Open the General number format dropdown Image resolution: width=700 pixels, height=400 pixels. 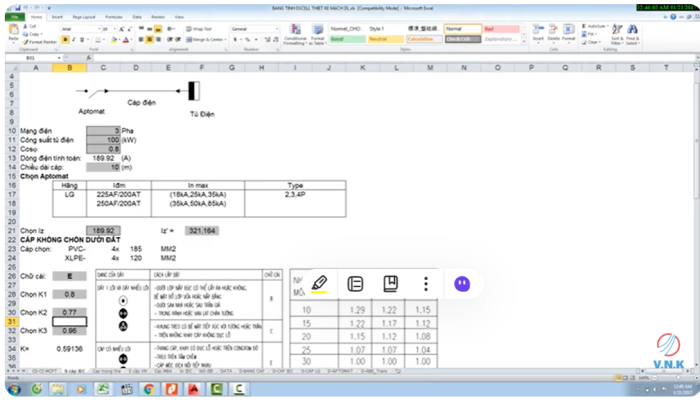click(254, 29)
